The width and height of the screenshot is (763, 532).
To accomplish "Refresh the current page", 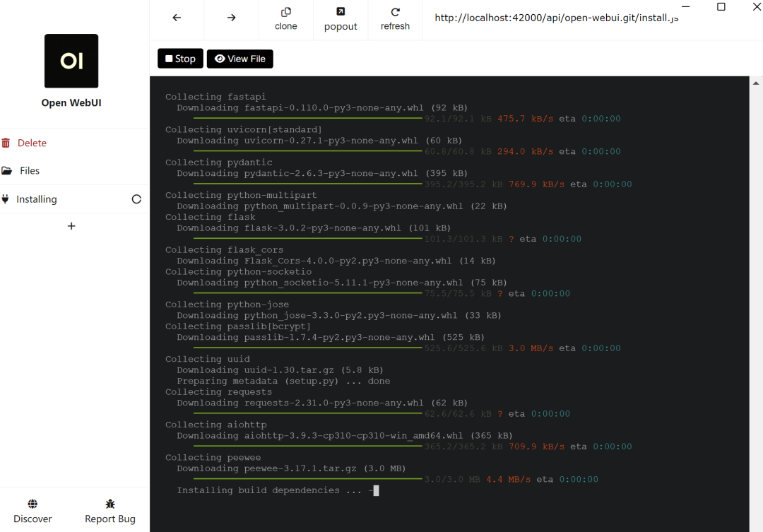I will pyautogui.click(x=395, y=19).
